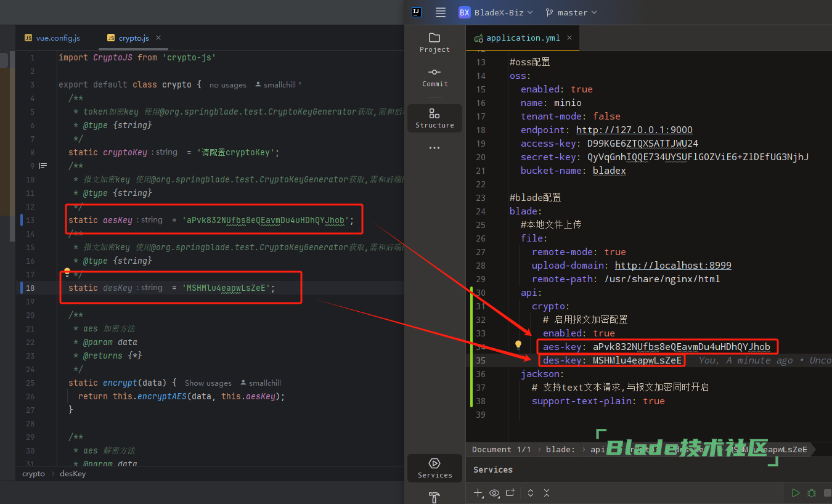Click the 'access-key' value D99KGE6ZTQXSATTJWU24

(643, 144)
